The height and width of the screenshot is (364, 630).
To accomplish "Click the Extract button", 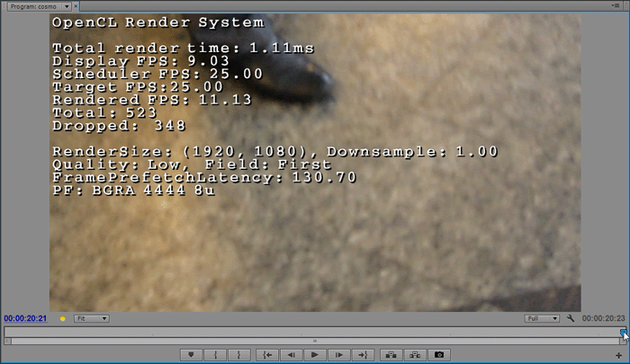I will pos(415,355).
